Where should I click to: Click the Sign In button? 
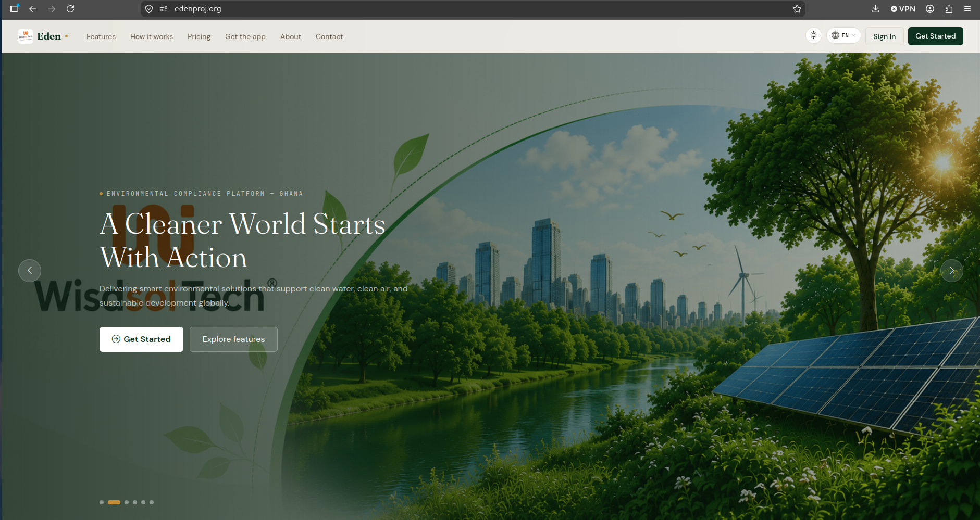885,36
